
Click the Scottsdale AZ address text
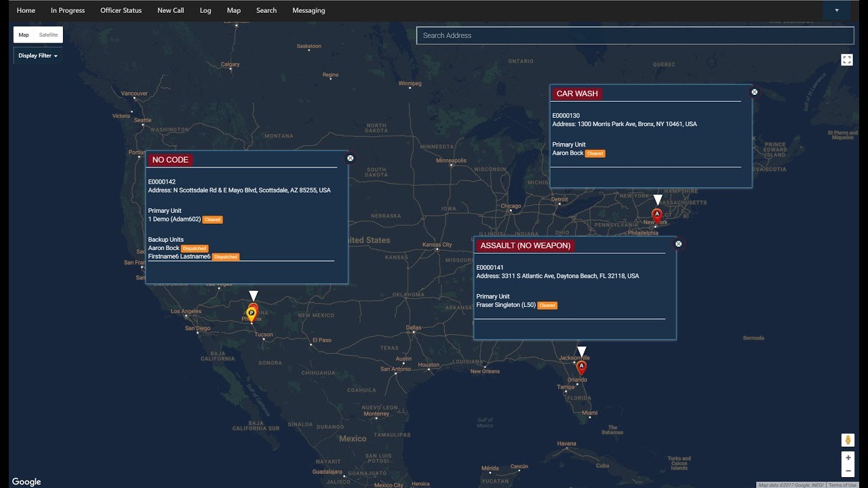239,190
